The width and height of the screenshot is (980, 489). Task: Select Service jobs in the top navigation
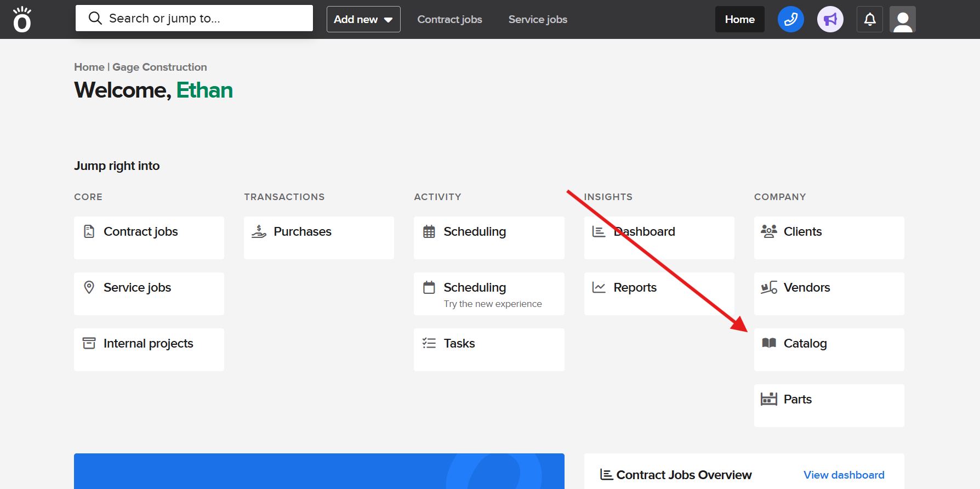[x=537, y=19]
